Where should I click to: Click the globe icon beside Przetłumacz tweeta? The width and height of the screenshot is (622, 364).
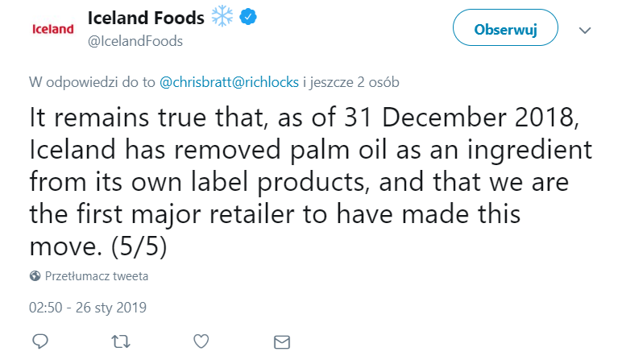click(35, 276)
